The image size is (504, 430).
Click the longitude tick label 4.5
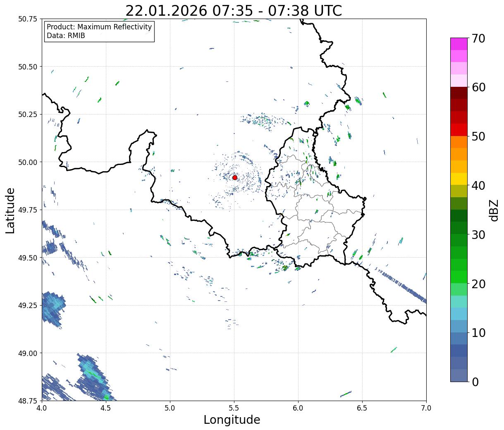[106, 408]
